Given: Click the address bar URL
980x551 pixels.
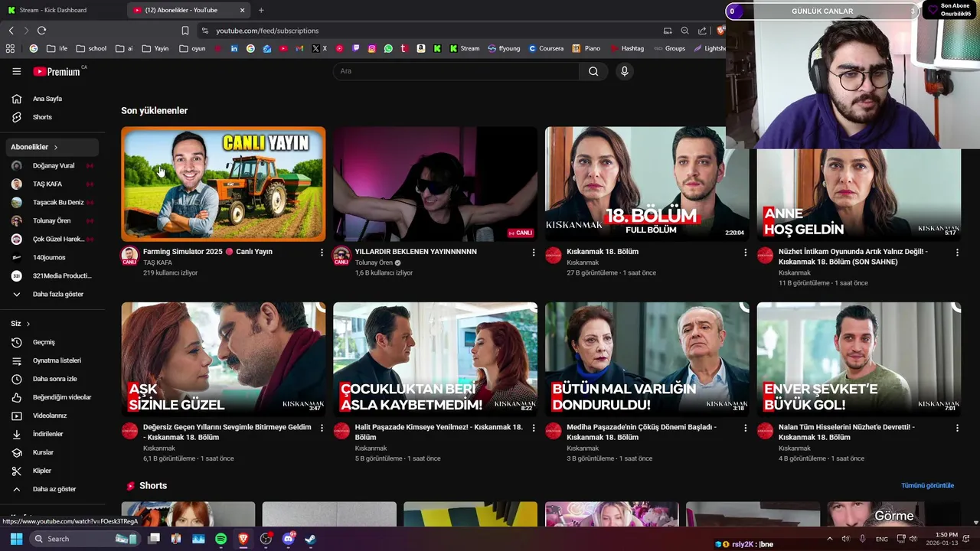Looking at the screenshot, I should point(267,31).
